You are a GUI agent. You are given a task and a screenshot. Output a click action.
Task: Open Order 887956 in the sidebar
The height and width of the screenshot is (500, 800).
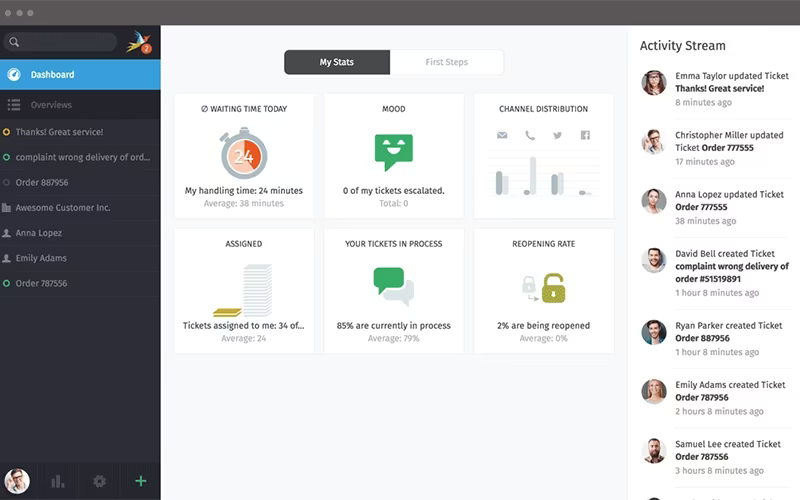pyautogui.click(x=80, y=183)
